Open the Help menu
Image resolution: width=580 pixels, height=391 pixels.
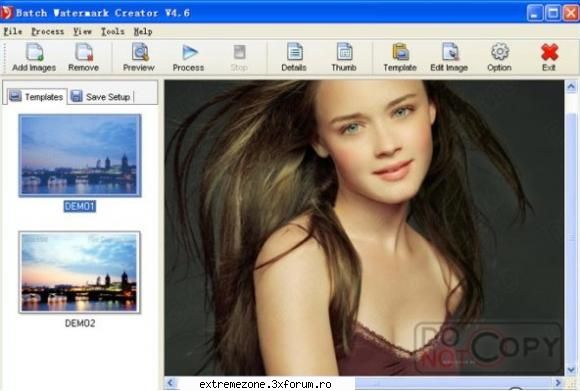143,32
